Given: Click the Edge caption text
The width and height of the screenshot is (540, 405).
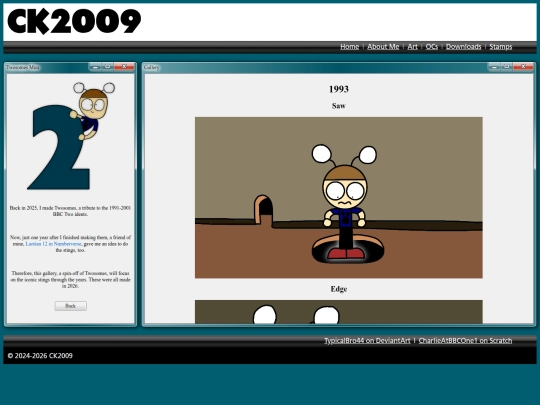Looking at the screenshot, I should tap(339, 289).
